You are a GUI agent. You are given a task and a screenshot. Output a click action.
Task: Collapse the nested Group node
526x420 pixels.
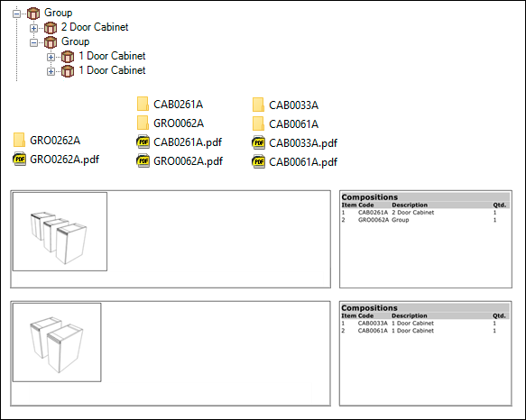click(x=33, y=42)
